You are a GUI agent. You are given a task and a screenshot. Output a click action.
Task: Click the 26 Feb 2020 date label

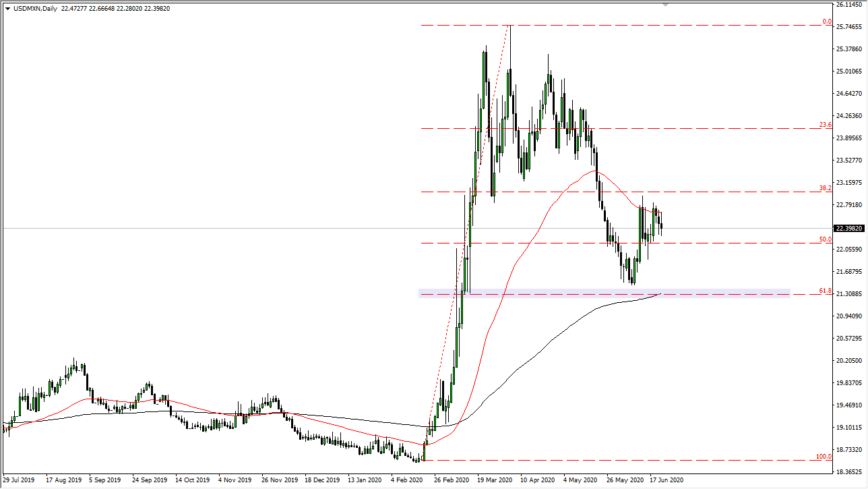451,481
